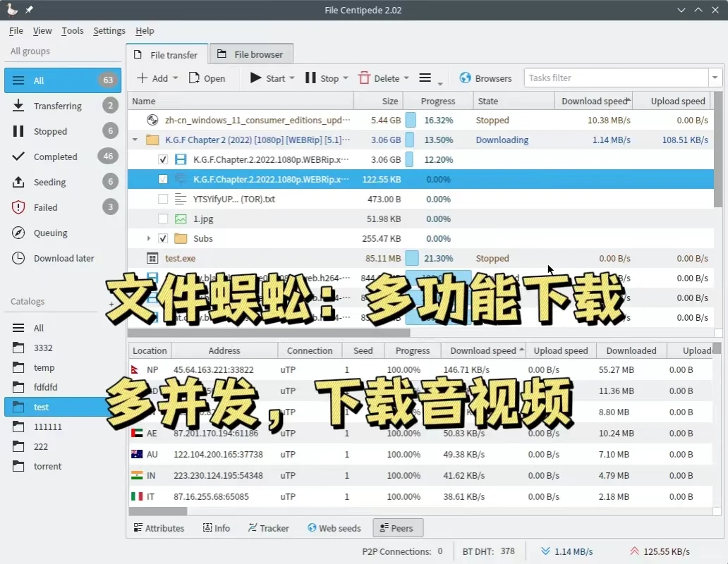Collapse the K.G.F Chapter 2 torrent entry
The width and height of the screenshot is (728, 564).
click(x=134, y=140)
